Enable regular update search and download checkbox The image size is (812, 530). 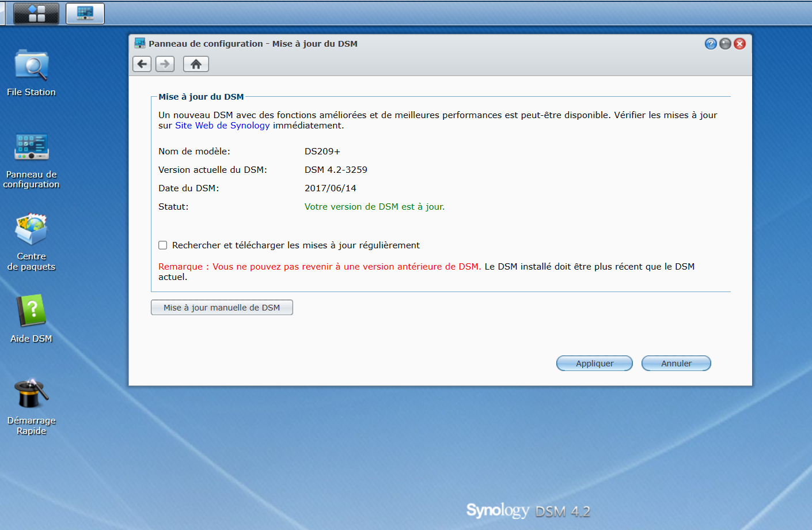(163, 245)
